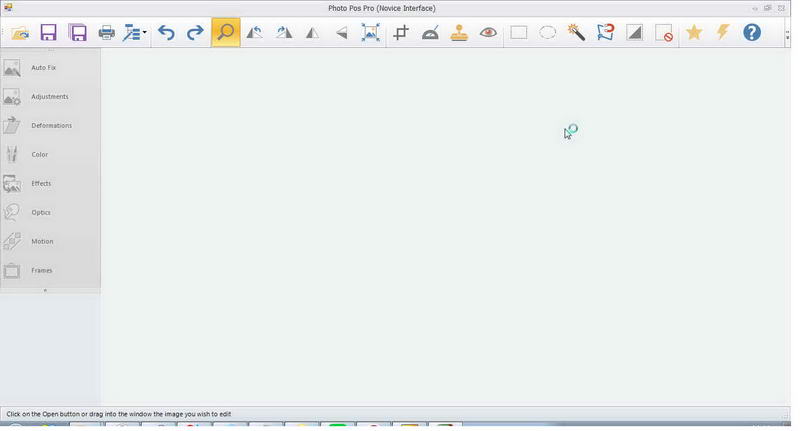This screenshot has width=800, height=431.
Task: Select the Clone Stamp tool icon
Action: pos(459,33)
